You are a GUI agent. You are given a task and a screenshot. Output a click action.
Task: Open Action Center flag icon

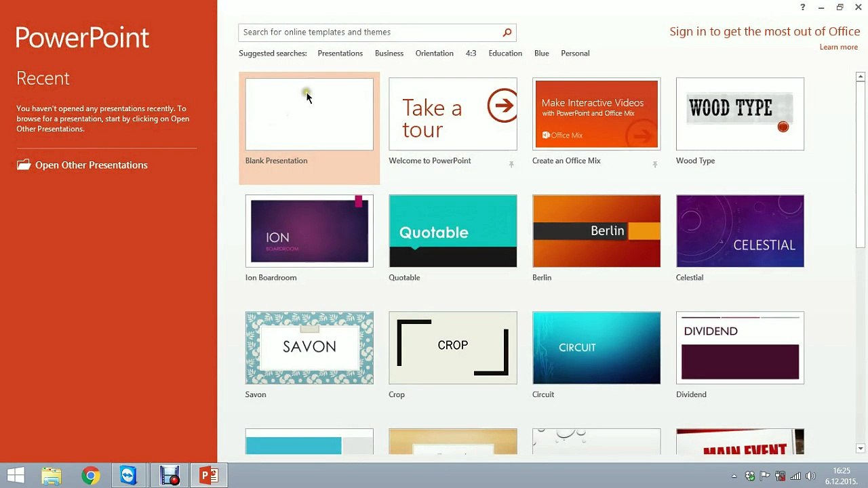point(765,476)
